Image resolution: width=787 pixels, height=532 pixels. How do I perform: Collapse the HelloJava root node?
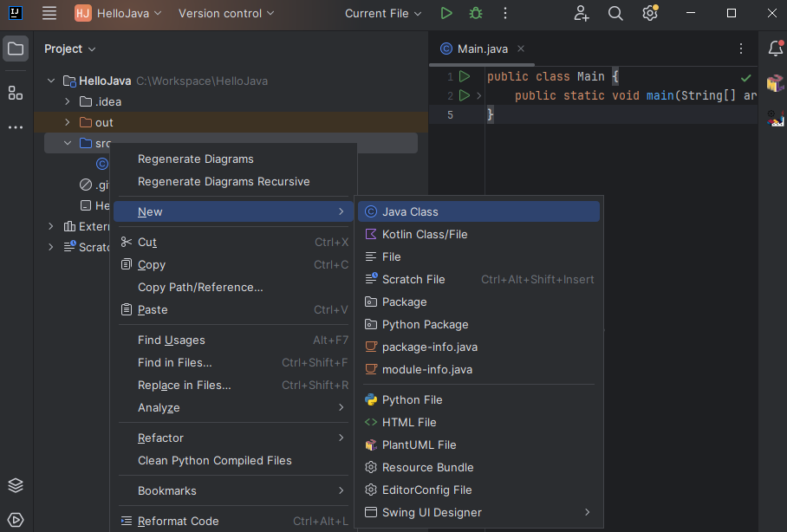tap(50, 81)
